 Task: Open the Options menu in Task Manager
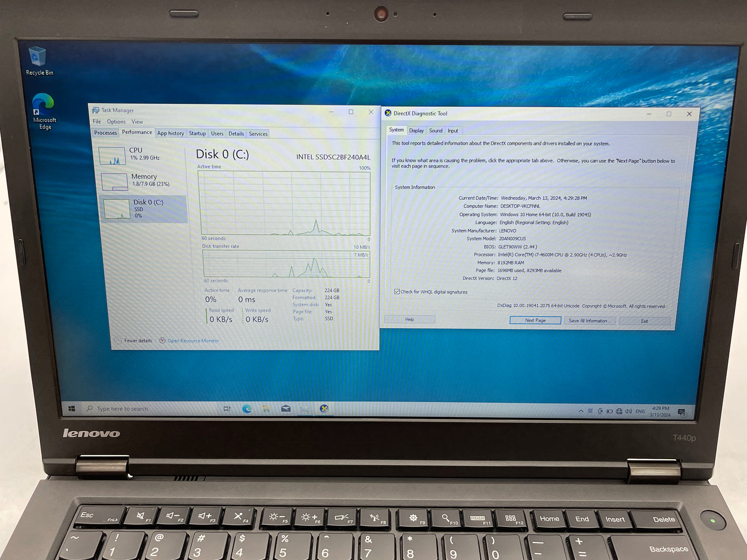116,121
